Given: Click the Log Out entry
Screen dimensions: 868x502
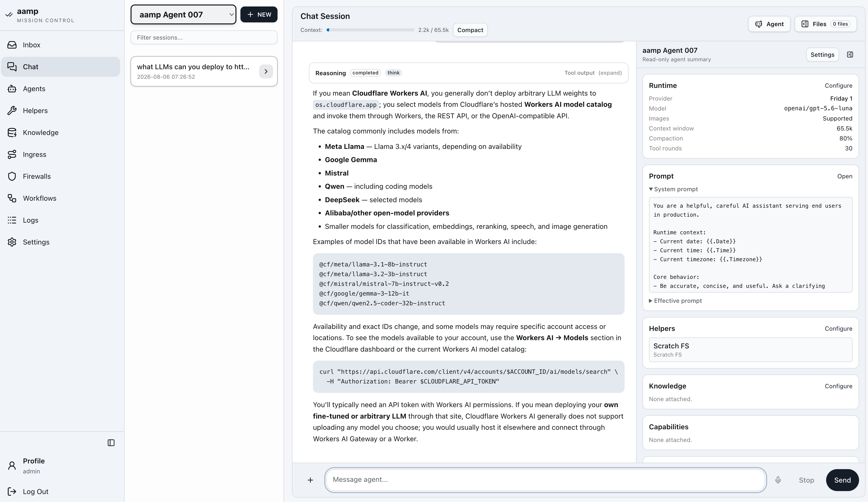Looking at the screenshot, I should click(x=61, y=491).
